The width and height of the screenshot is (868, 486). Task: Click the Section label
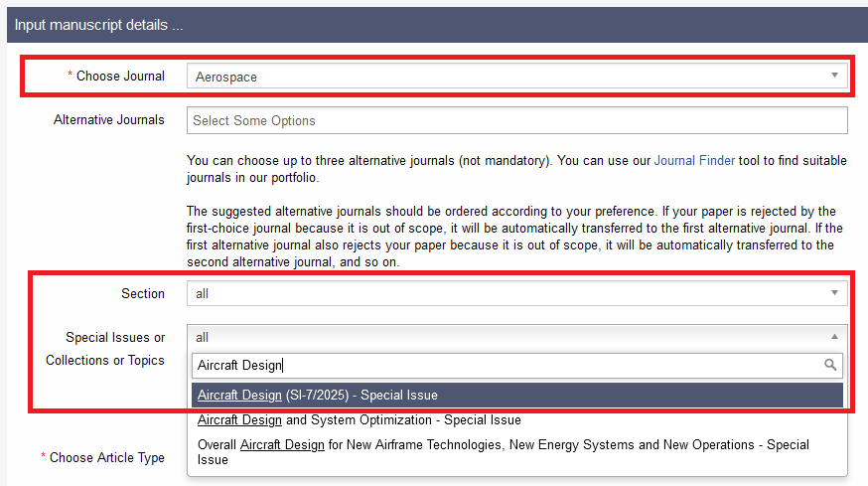[x=143, y=294]
